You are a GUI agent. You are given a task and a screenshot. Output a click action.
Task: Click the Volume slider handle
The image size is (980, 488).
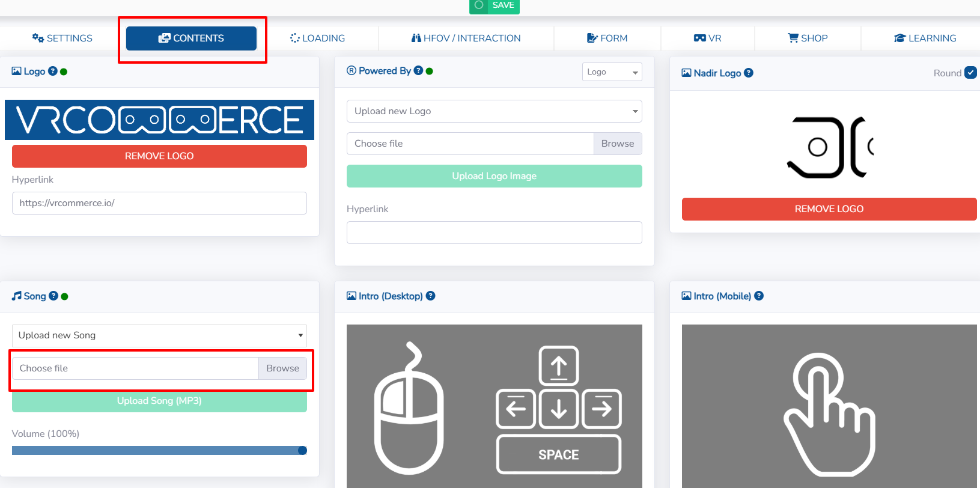tap(302, 450)
